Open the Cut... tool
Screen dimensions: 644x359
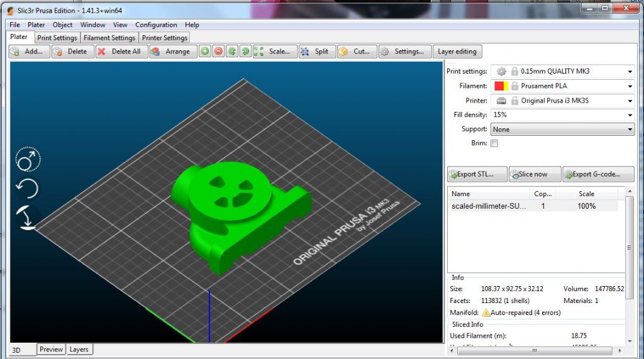(x=357, y=52)
